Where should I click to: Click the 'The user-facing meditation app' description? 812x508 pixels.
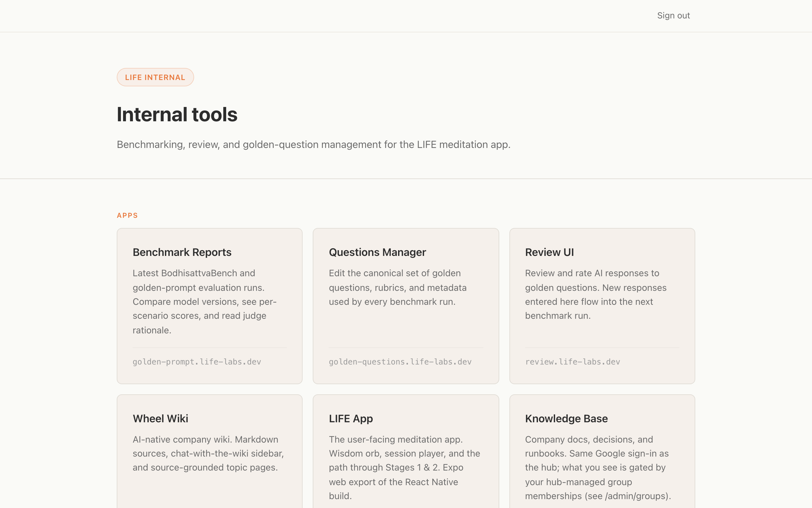click(404, 467)
